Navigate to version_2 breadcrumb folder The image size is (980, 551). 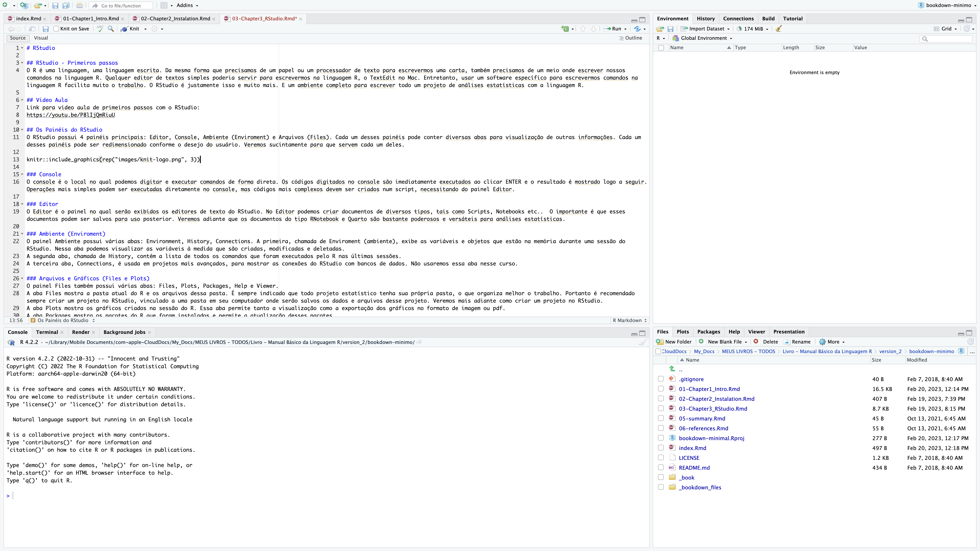890,351
